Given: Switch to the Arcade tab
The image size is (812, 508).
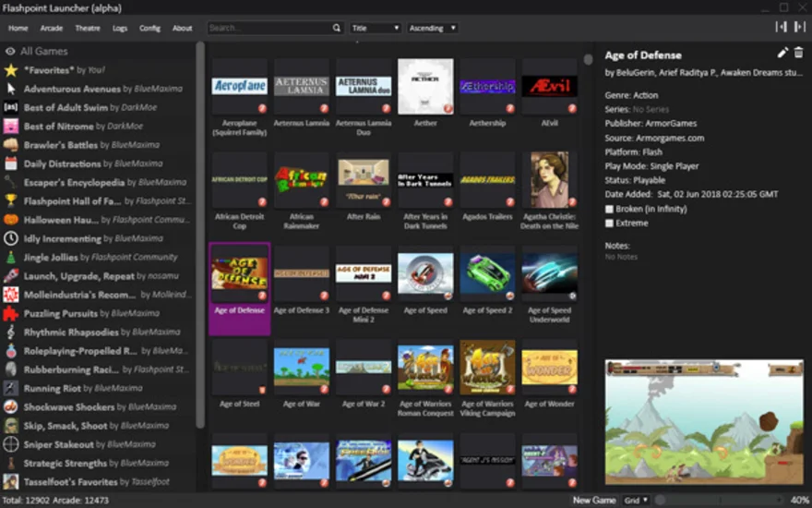Looking at the screenshot, I should [x=52, y=28].
